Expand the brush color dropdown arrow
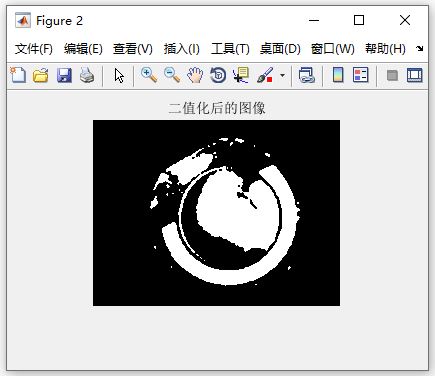This screenshot has height=376, width=435. [282, 75]
